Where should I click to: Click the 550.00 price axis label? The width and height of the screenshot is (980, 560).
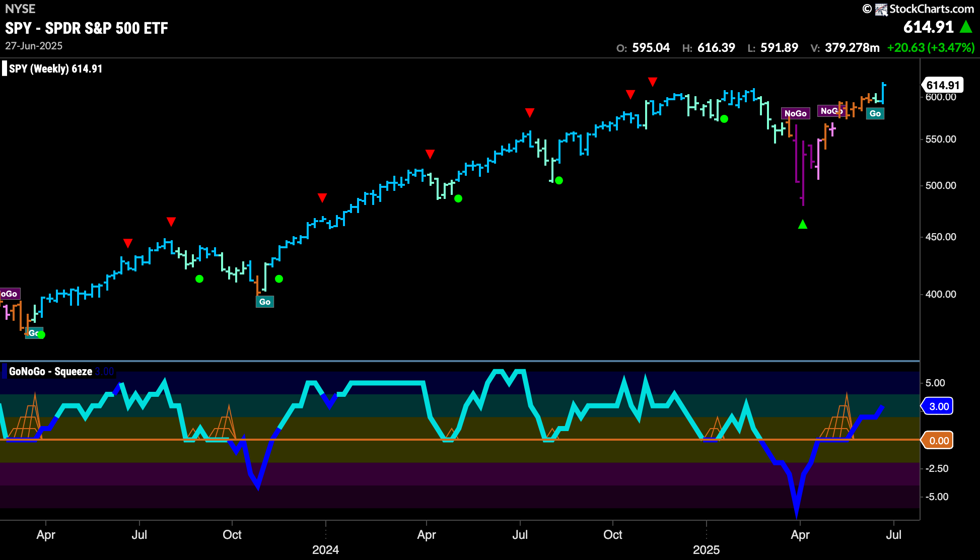[941, 139]
